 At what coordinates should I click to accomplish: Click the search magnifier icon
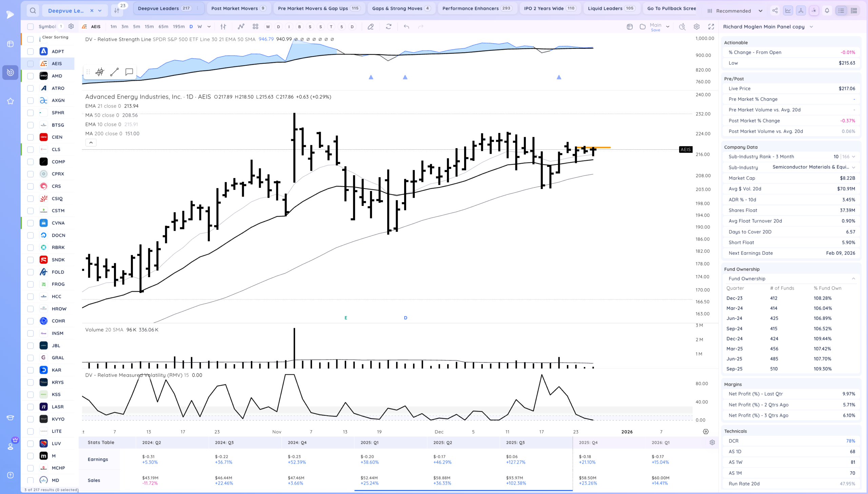click(x=33, y=11)
